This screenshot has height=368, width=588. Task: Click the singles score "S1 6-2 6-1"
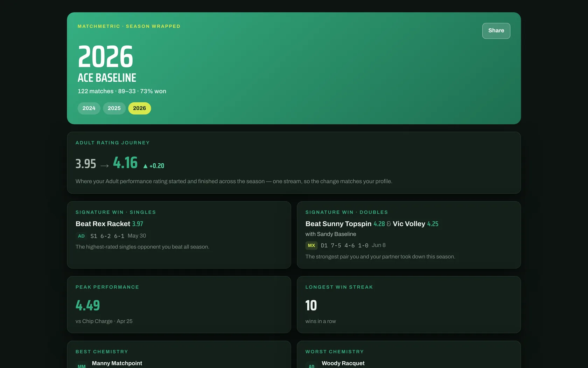pyautogui.click(x=107, y=236)
